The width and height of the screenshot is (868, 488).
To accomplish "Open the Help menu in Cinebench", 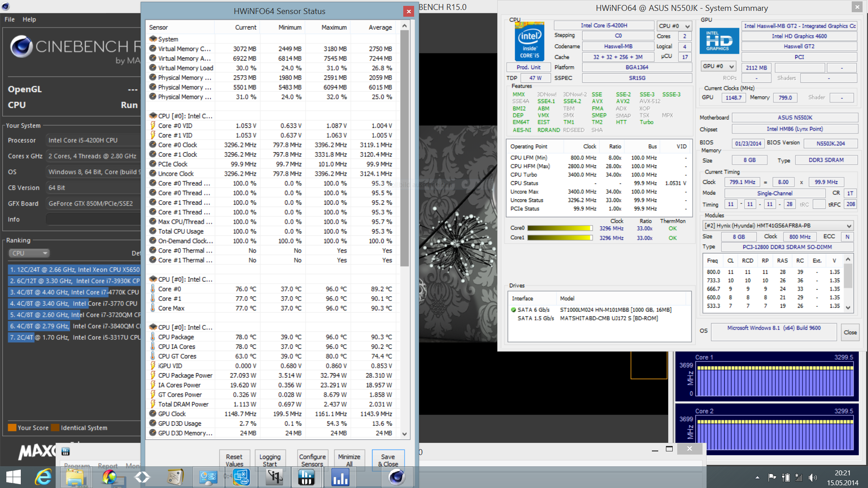I will (x=29, y=19).
